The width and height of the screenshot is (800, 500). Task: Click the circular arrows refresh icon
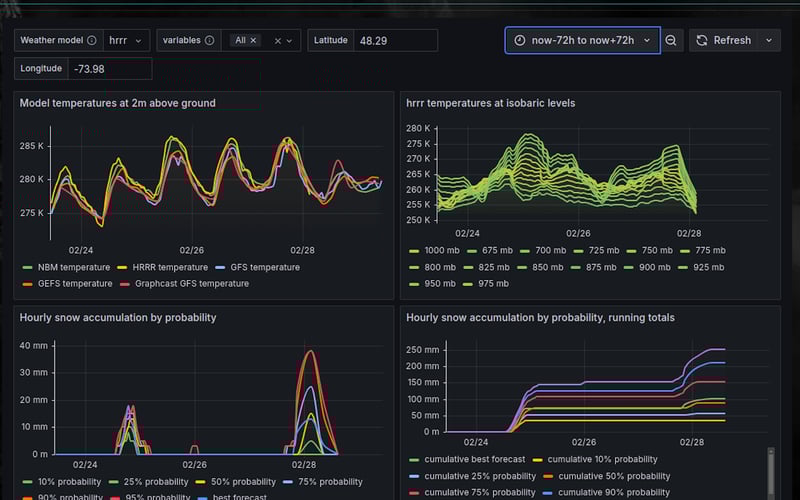702,40
